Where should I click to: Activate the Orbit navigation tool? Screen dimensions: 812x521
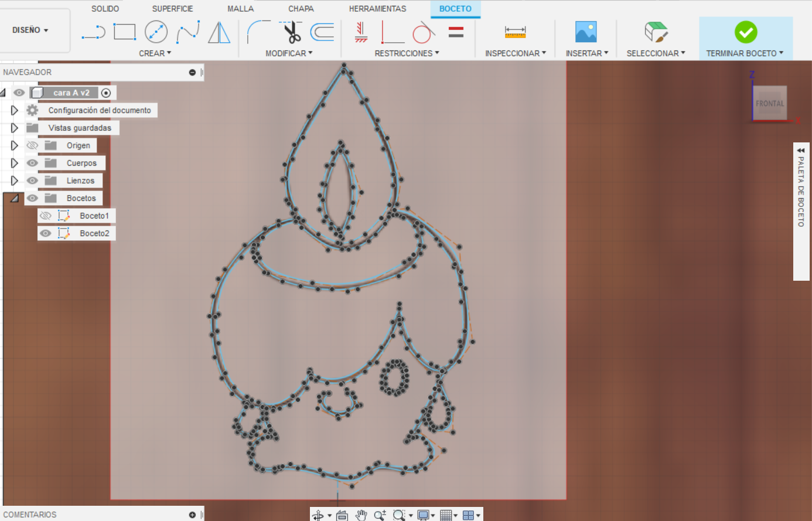click(318, 515)
